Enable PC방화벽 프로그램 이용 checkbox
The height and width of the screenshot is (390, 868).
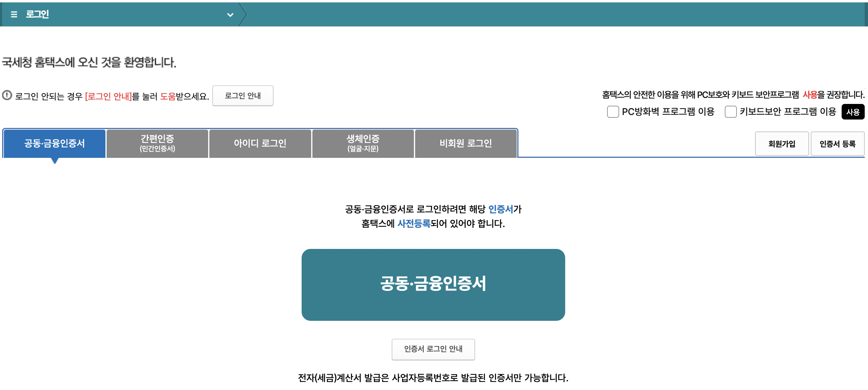click(613, 111)
